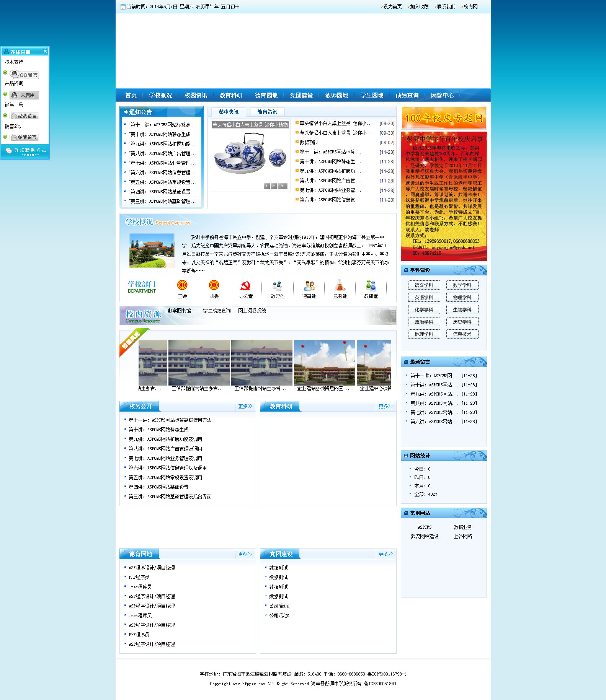606x700 pixels.
Task: Click the QQ留言 chat icon button
Action: (x=25, y=75)
